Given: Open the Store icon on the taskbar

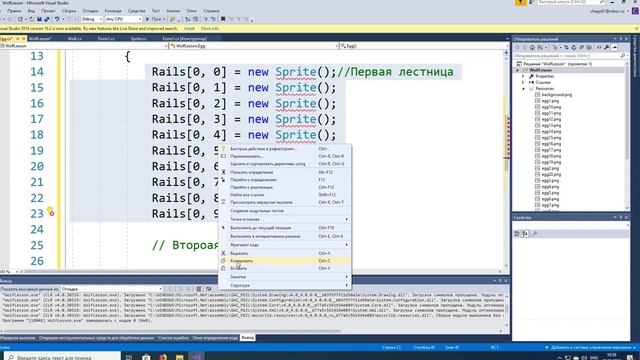Looking at the screenshot, I should 146,357.
